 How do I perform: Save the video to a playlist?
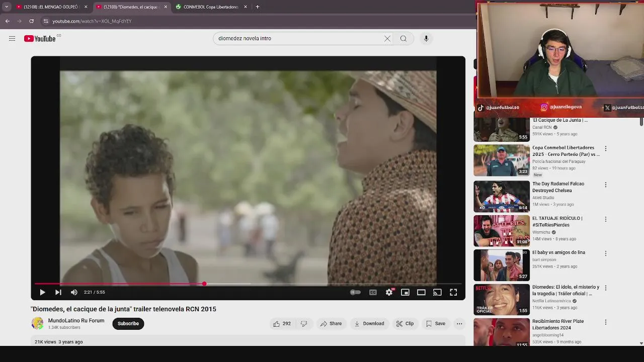click(436, 324)
